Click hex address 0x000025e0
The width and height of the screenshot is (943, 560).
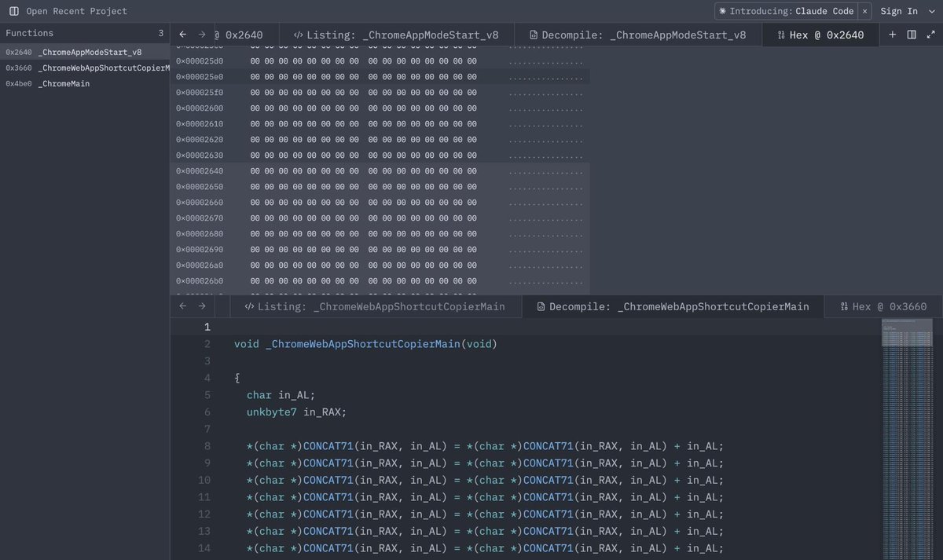tap(200, 77)
